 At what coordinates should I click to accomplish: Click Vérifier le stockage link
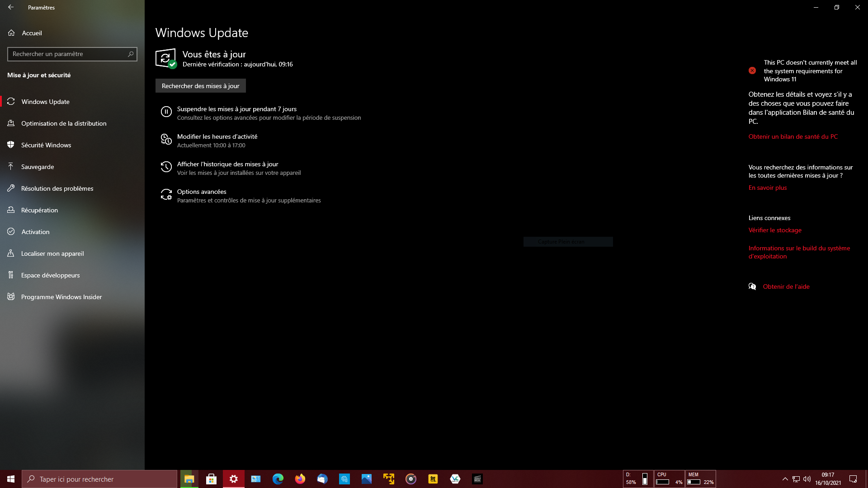[774, 230]
